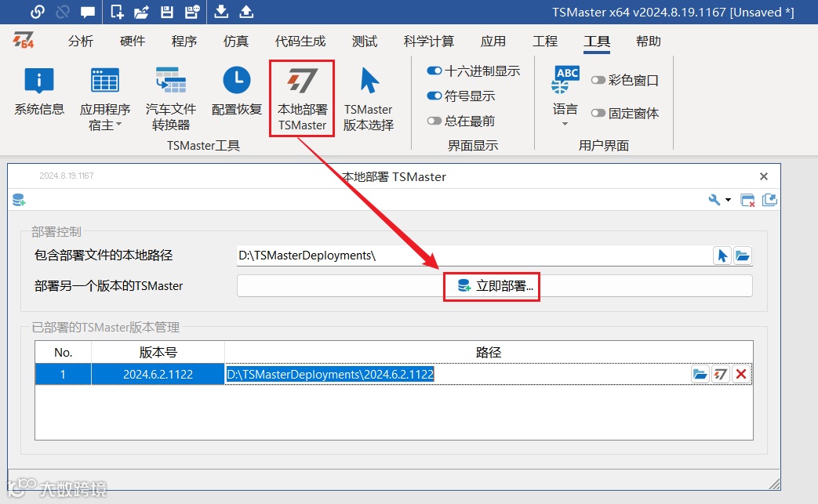Screen dimensions: 818x504
Task: Click the close-all-windows icon with red x
Action: [x=747, y=200]
